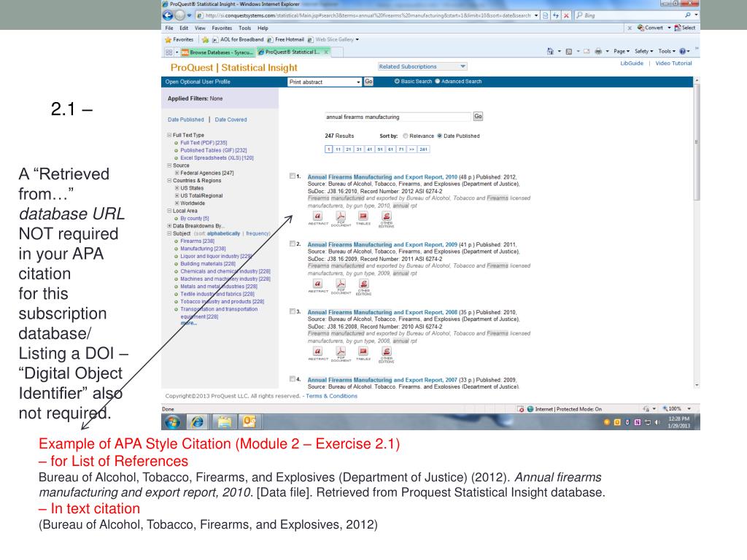Filter by Full Text (PDF) [235]

204,143
